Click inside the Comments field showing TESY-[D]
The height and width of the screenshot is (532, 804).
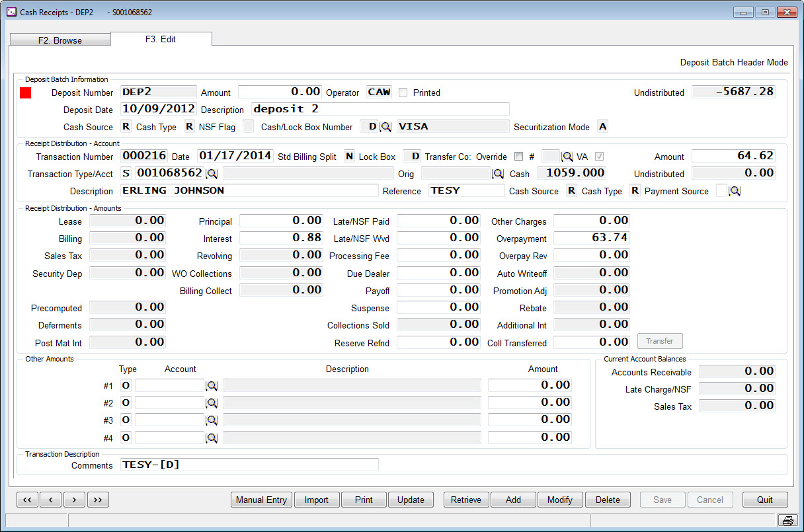pyautogui.click(x=250, y=465)
